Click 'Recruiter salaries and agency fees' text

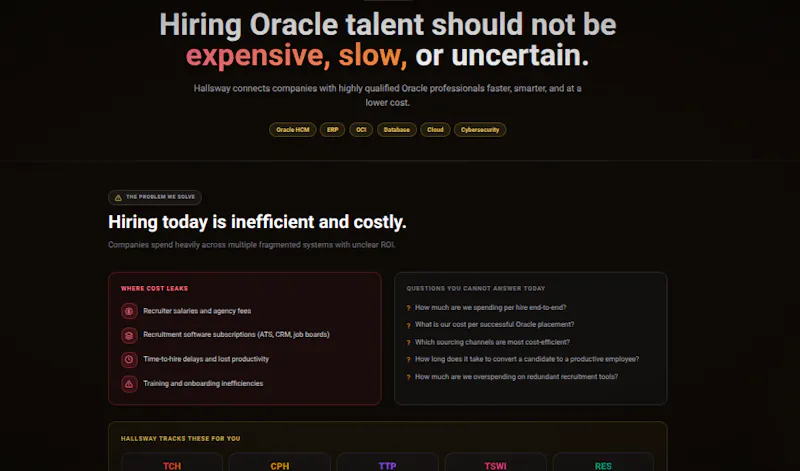click(197, 311)
